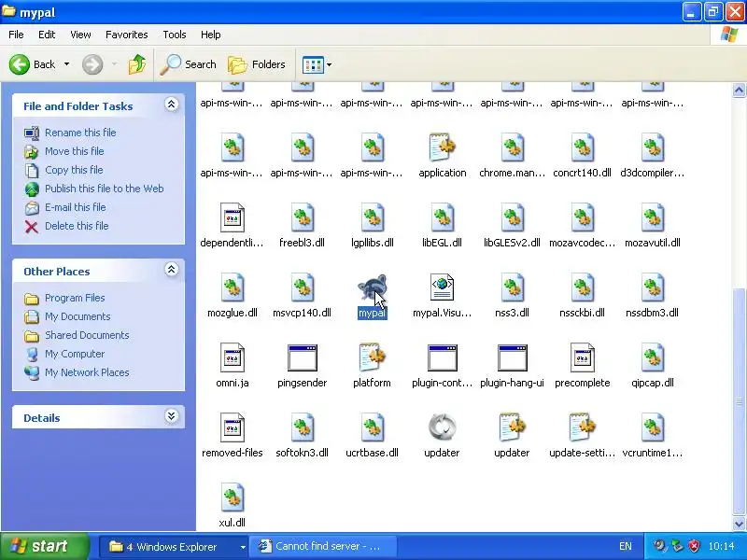Select the precomplete file icon
This screenshot has width=747, height=560.
(x=582, y=357)
